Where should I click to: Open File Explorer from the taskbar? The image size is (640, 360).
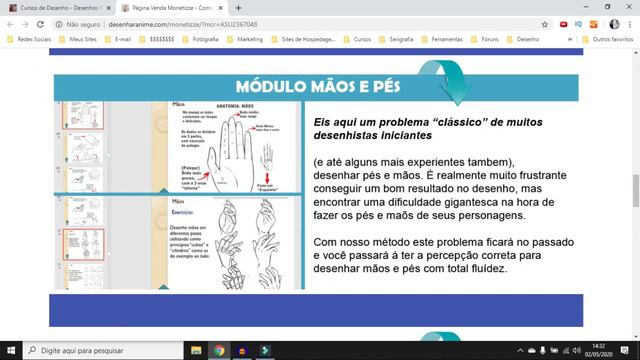point(196,351)
